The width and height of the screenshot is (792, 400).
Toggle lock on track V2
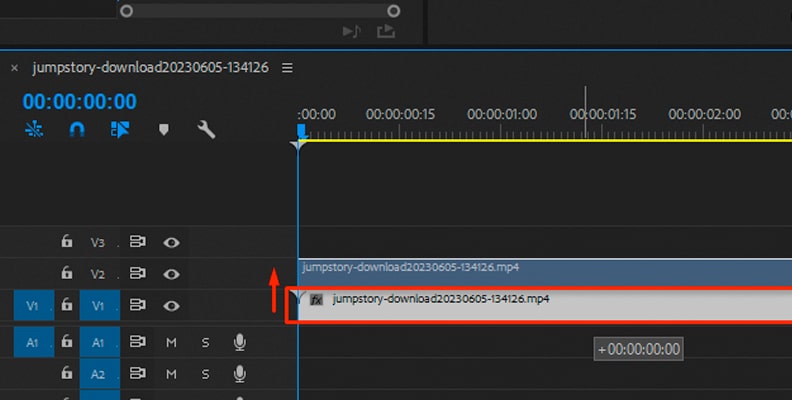point(67,273)
